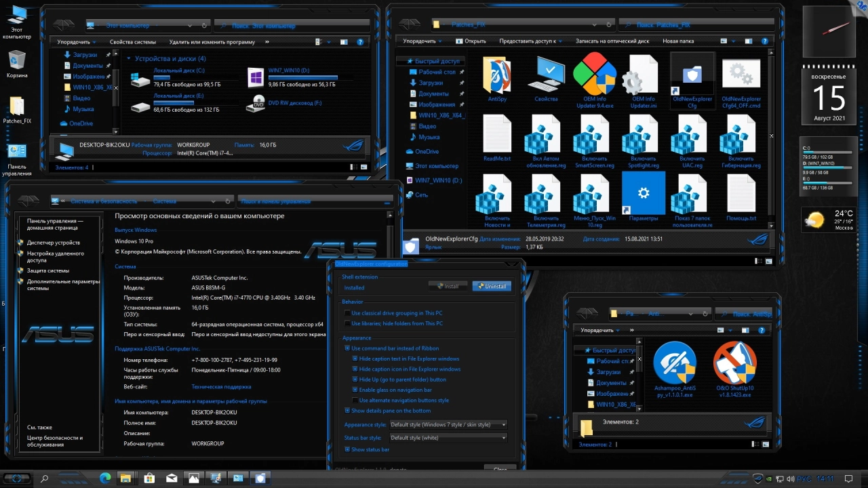Select Включить SmartScreen.reg file
The image size is (868, 488).
pos(595,141)
